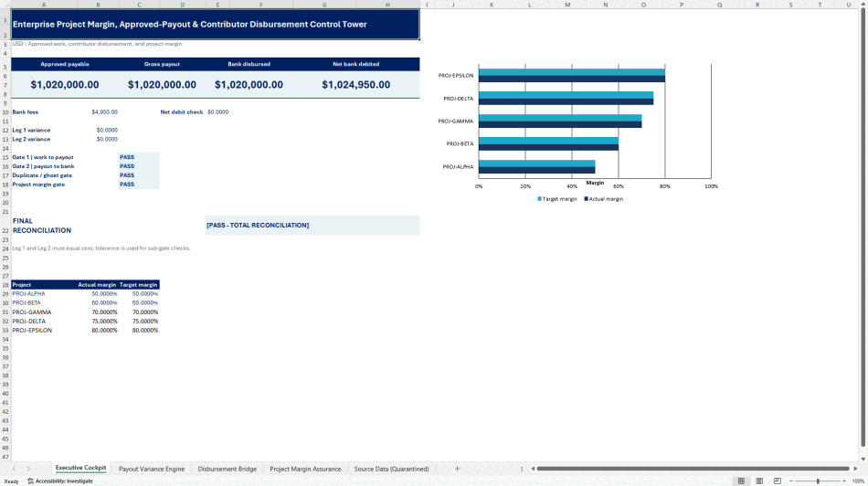Adjust the zoom level slider

(818, 481)
